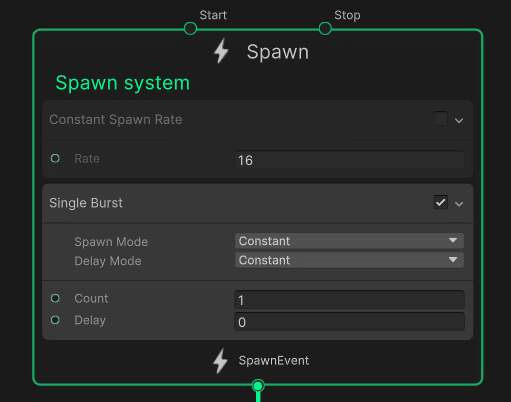This screenshot has width=511, height=402.
Task: Click the Spawn lightning bolt icon
Action: click(221, 51)
